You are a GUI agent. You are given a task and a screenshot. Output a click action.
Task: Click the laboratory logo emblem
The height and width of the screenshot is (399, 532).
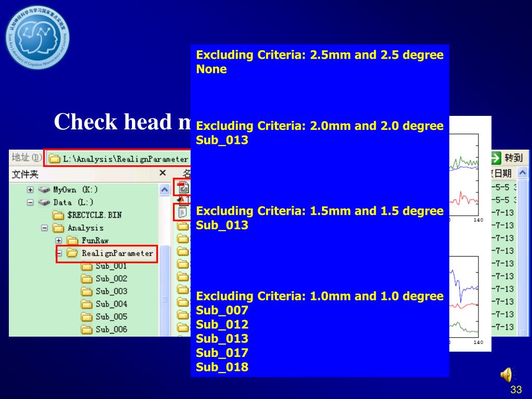(37, 37)
